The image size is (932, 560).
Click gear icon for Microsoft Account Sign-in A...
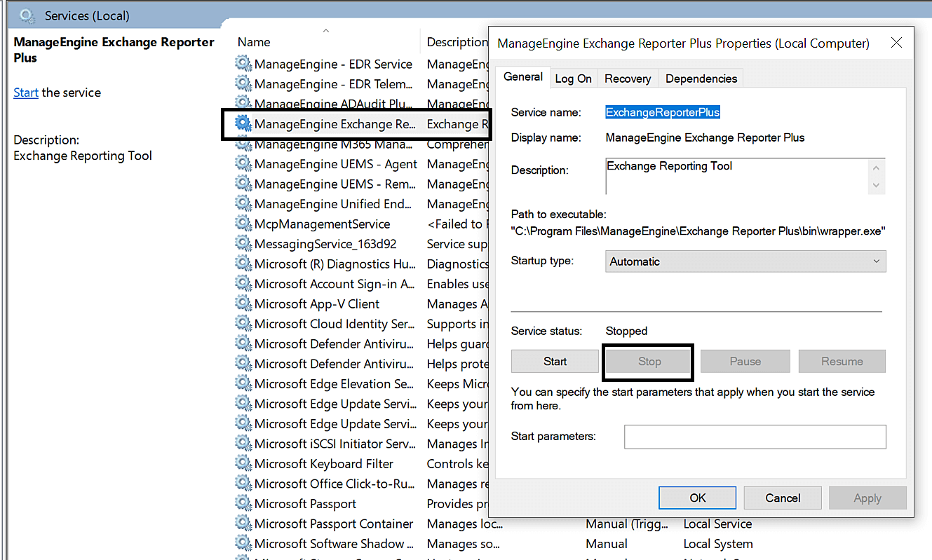(x=243, y=284)
